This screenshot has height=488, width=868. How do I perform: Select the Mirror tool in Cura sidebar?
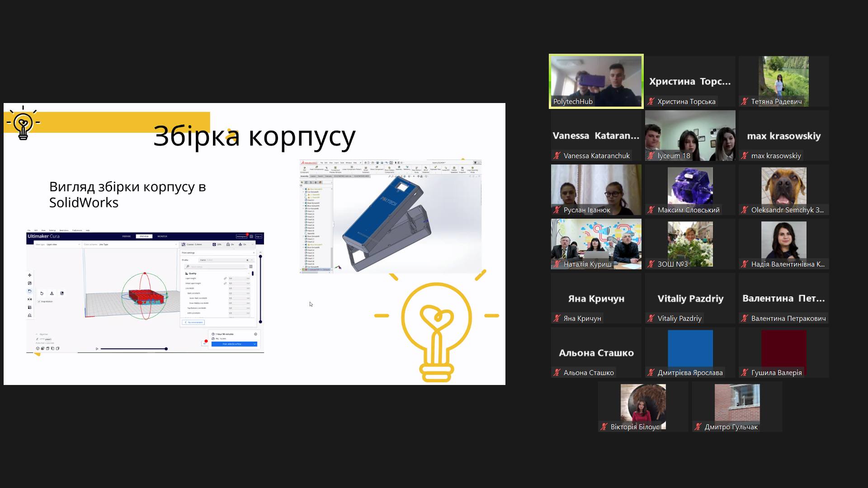pos(30,299)
